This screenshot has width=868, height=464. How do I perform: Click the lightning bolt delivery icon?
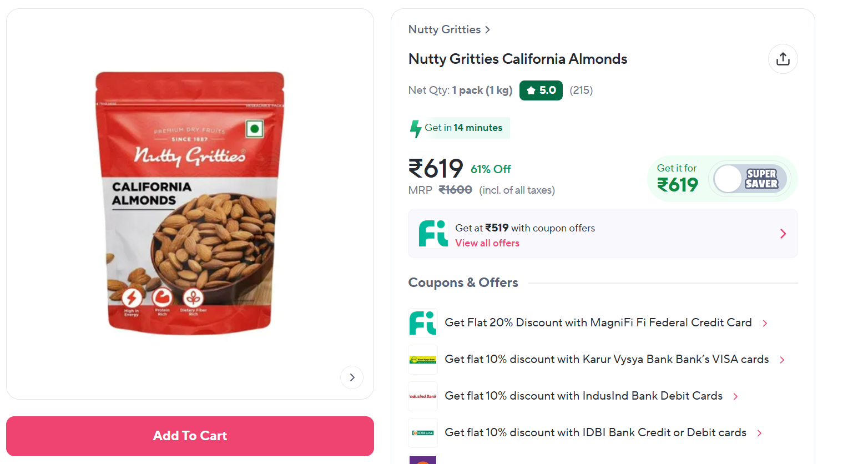415,128
